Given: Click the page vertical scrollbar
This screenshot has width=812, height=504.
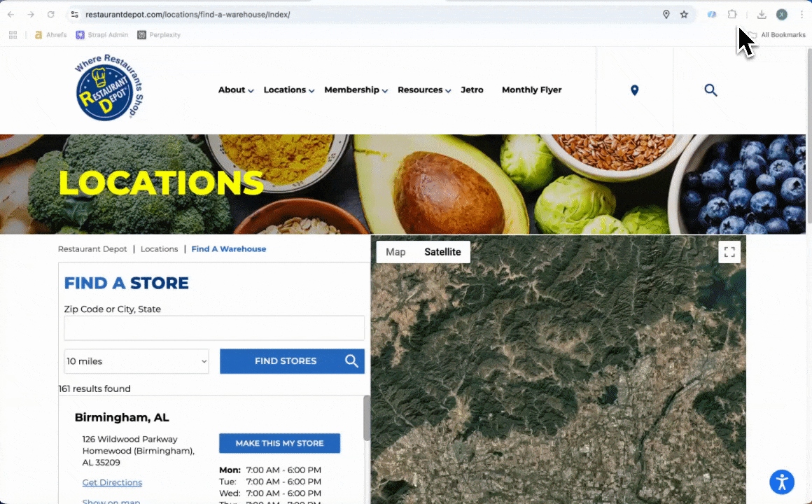Looking at the screenshot, I should (809, 136).
